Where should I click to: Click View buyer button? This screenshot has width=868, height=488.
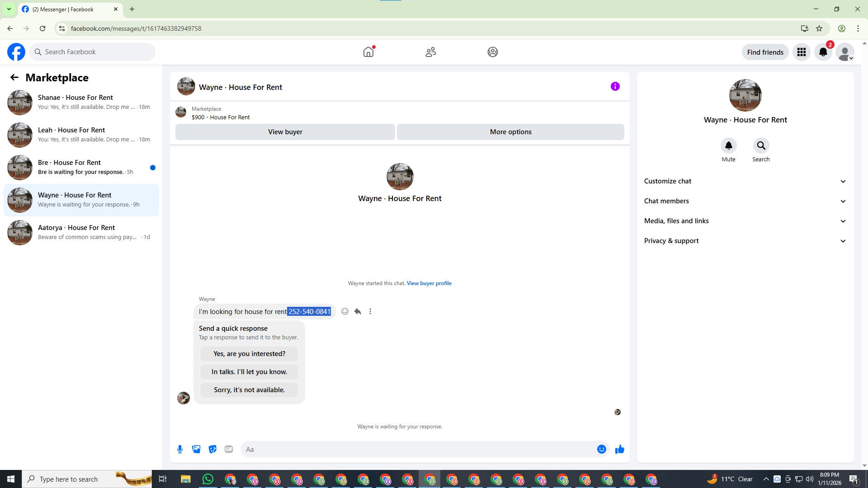(285, 132)
